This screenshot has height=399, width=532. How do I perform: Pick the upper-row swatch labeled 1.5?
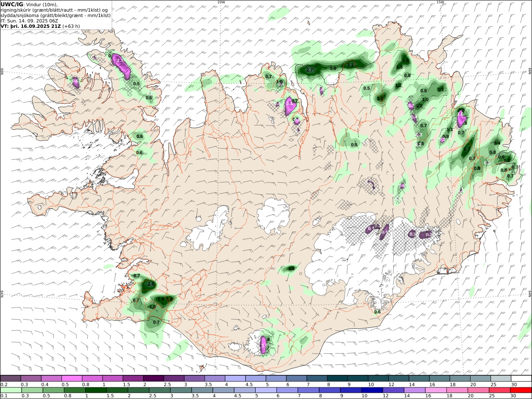tap(133, 378)
